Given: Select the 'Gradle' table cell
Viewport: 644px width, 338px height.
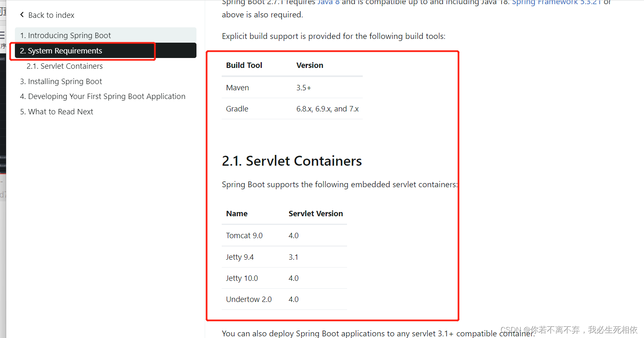Looking at the screenshot, I should (x=237, y=109).
